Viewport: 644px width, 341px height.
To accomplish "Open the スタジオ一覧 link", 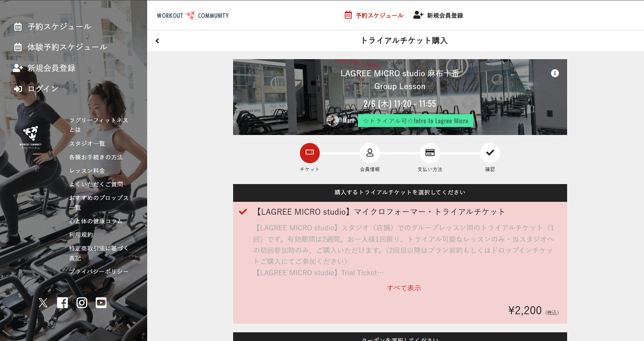I will pos(87,144).
